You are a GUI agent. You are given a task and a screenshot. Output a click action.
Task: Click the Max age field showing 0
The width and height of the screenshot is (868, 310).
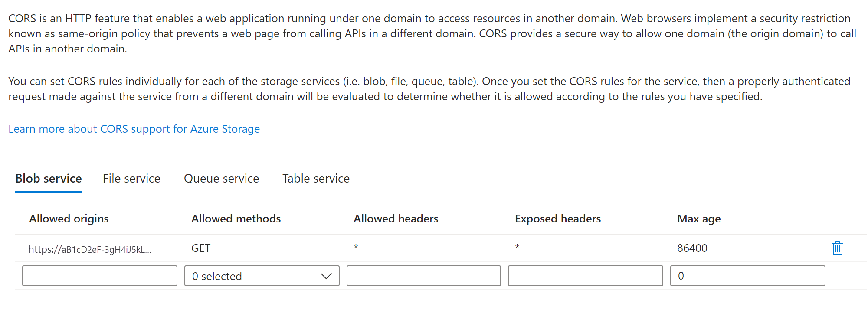click(748, 276)
